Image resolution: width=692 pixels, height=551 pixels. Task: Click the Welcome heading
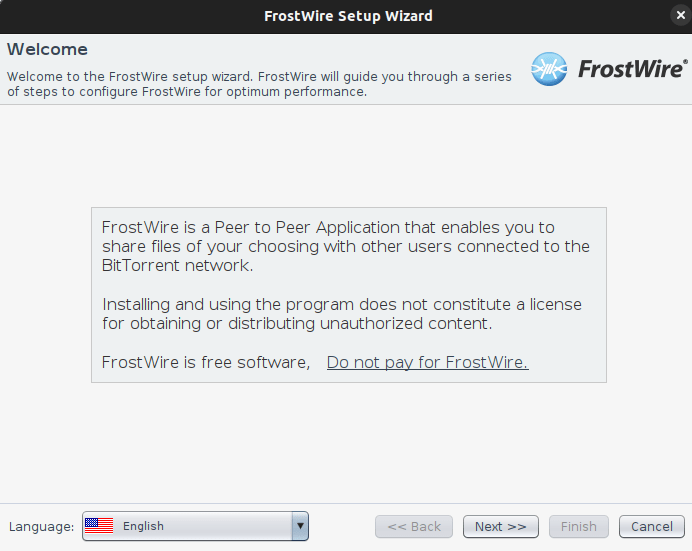[x=47, y=49]
